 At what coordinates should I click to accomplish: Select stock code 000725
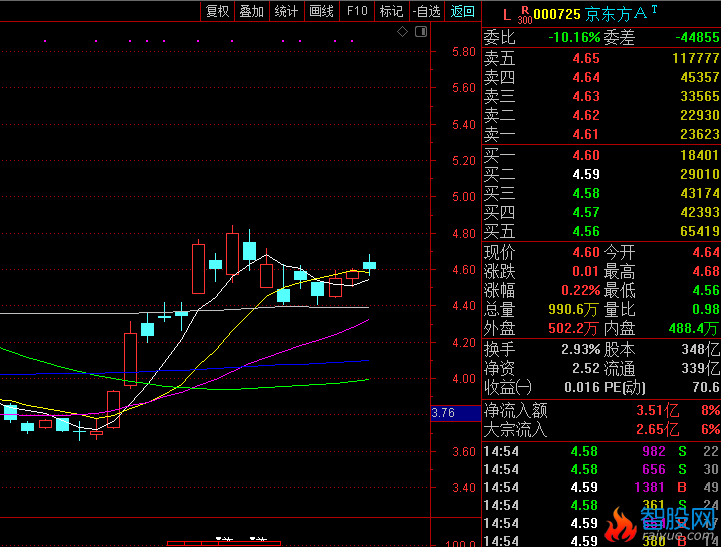(557, 14)
